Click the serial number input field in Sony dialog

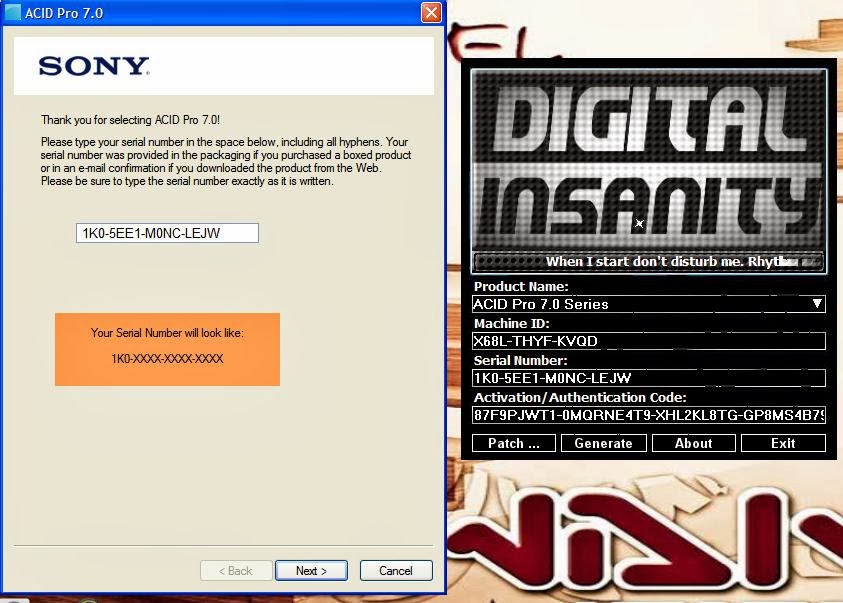(x=167, y=233)
